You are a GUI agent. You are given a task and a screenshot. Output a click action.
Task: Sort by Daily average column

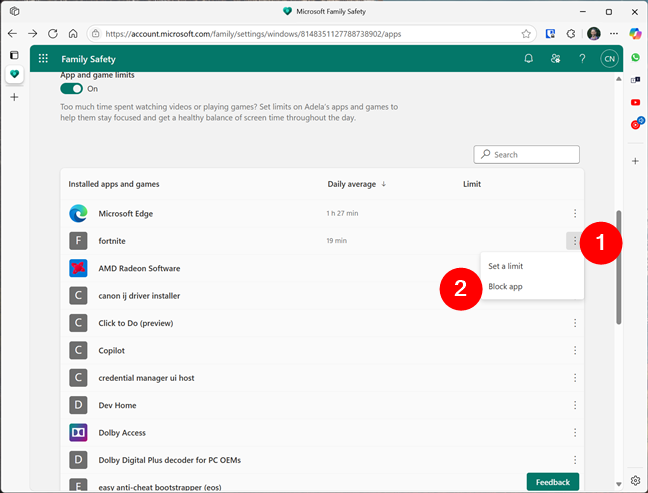point(357,184)
